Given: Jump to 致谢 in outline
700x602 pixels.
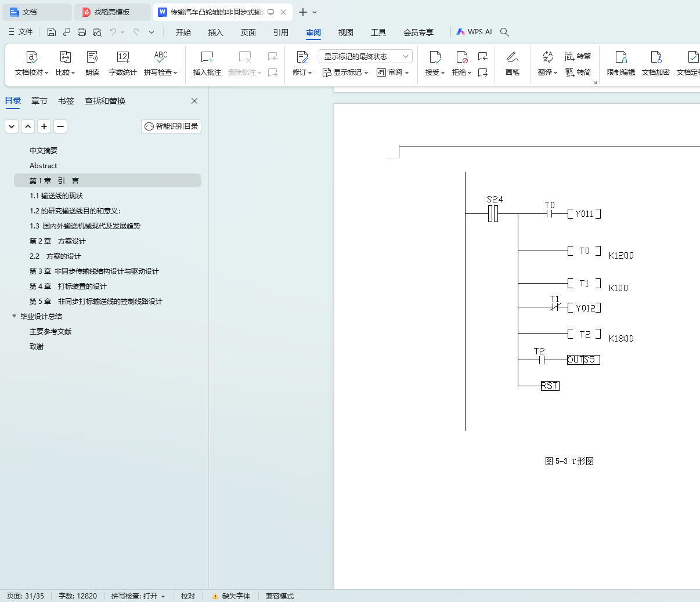Looking at the screenshot, I should [37, 346].
